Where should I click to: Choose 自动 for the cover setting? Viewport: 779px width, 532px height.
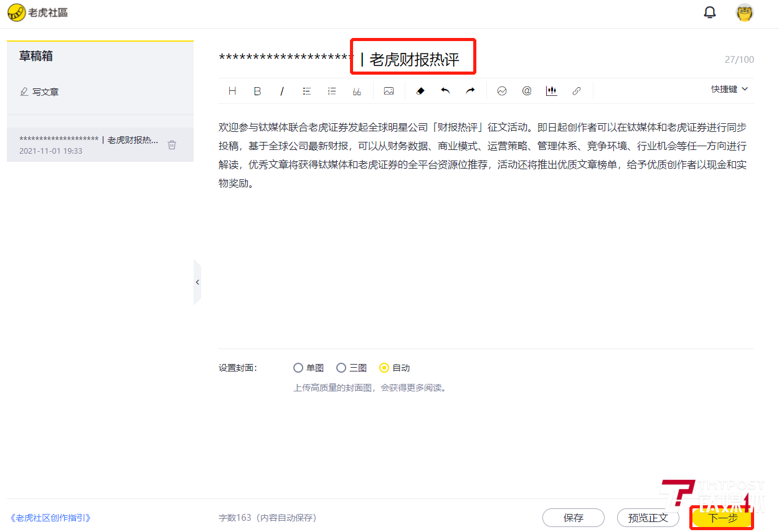384,368
